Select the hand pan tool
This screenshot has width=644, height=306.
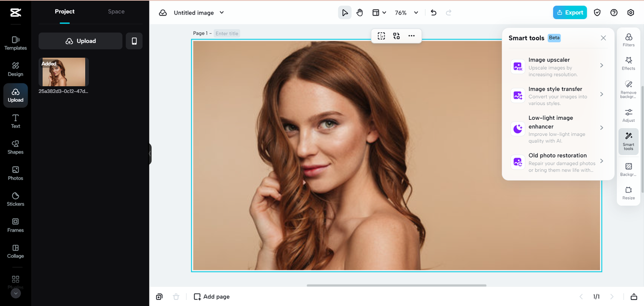tap(360, 13)
